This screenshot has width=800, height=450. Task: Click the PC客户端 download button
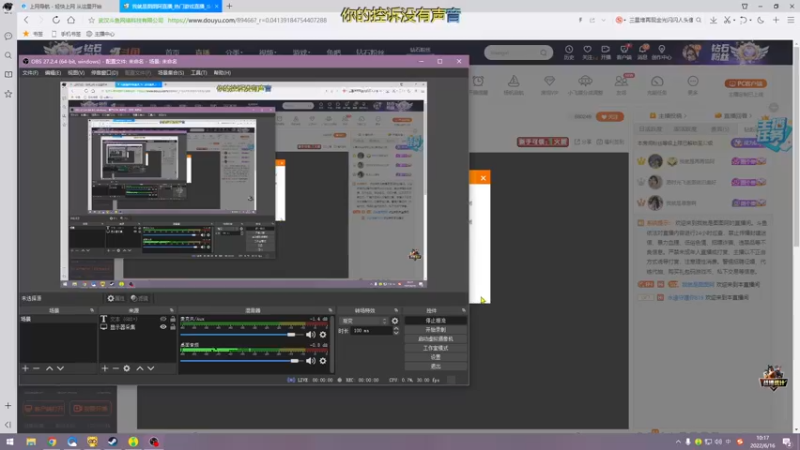point(745,84)
